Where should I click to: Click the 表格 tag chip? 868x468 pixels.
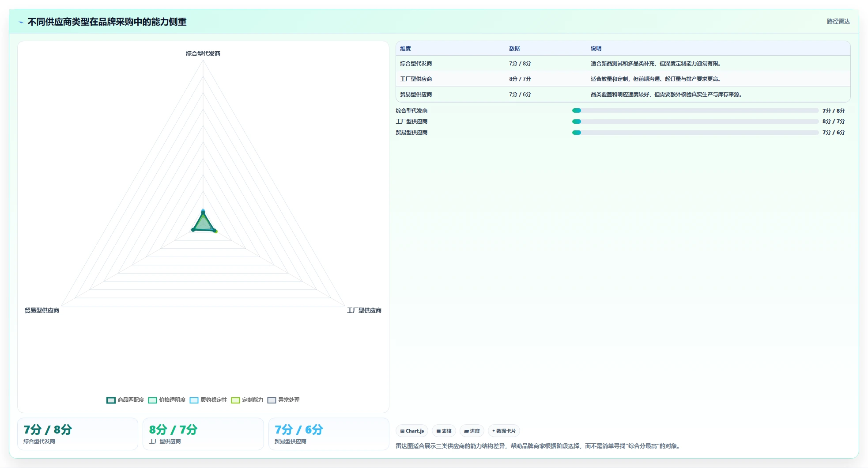pos(444,431)
